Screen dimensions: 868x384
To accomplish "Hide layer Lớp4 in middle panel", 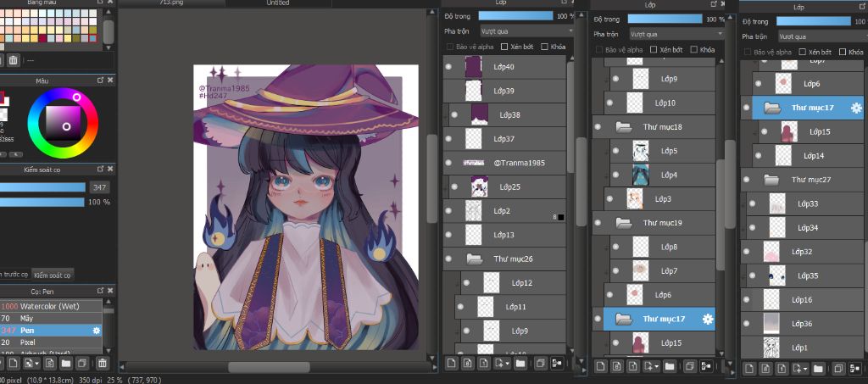I will [615, 175].
